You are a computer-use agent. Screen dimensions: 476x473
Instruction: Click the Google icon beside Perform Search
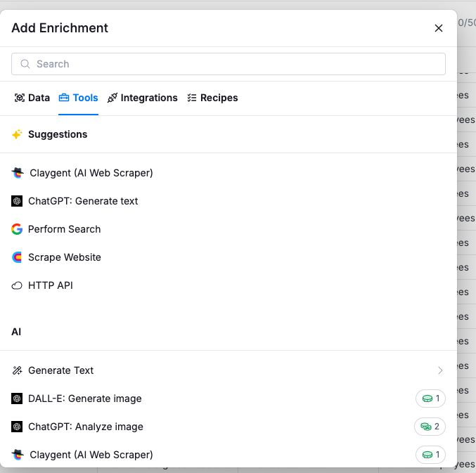[x=17, y=229]
